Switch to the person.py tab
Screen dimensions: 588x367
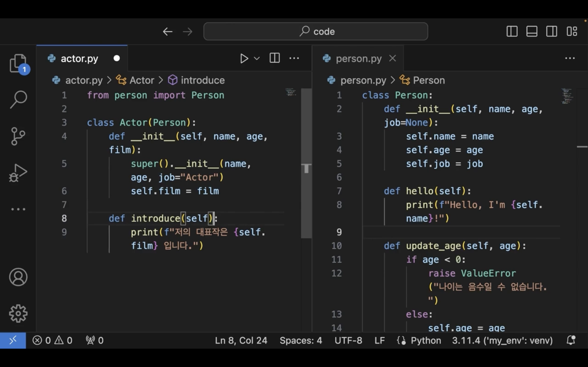[358, 59]
